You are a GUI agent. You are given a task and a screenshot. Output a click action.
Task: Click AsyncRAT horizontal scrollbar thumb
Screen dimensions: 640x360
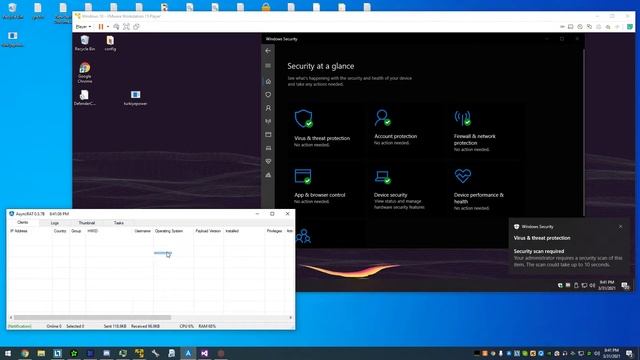pos(92,317)
